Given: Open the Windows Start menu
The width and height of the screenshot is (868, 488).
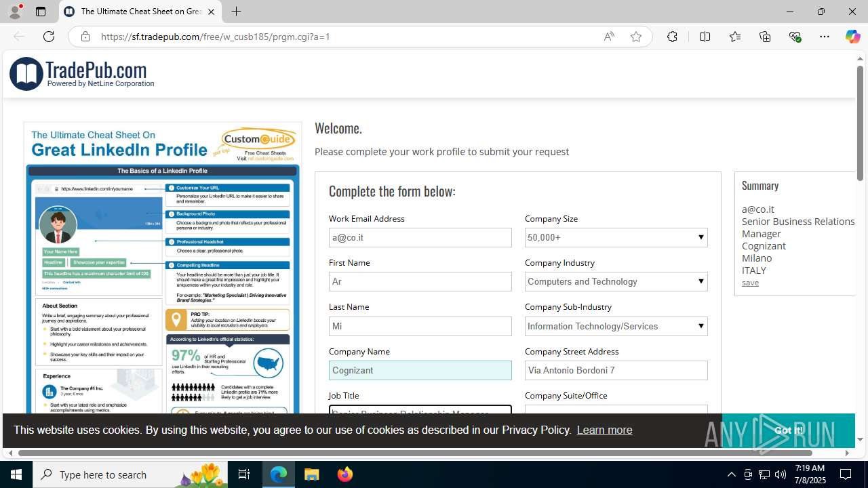Looking at the screenshot, I should coord(16,474).
